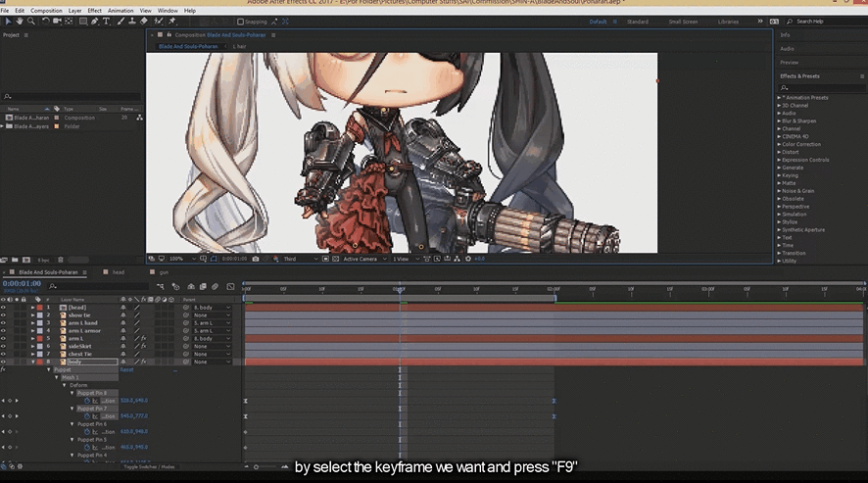Screen dimensions: 868x483
Task: Click the Draft 3D icon in timeline
Action: [x=175, y=286]
